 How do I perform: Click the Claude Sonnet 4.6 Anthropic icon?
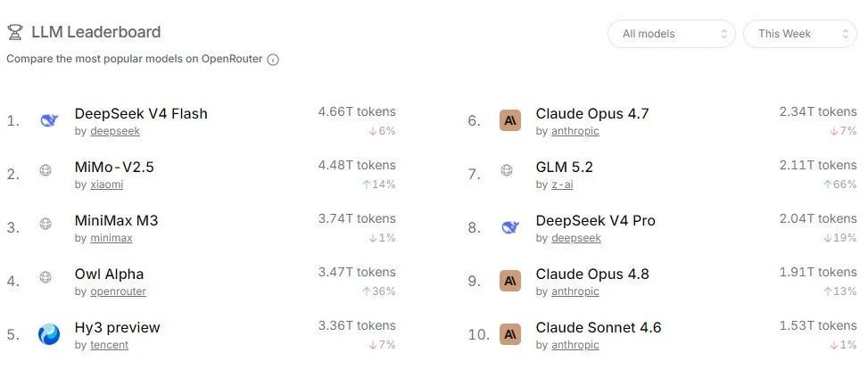tap(510, 335)
